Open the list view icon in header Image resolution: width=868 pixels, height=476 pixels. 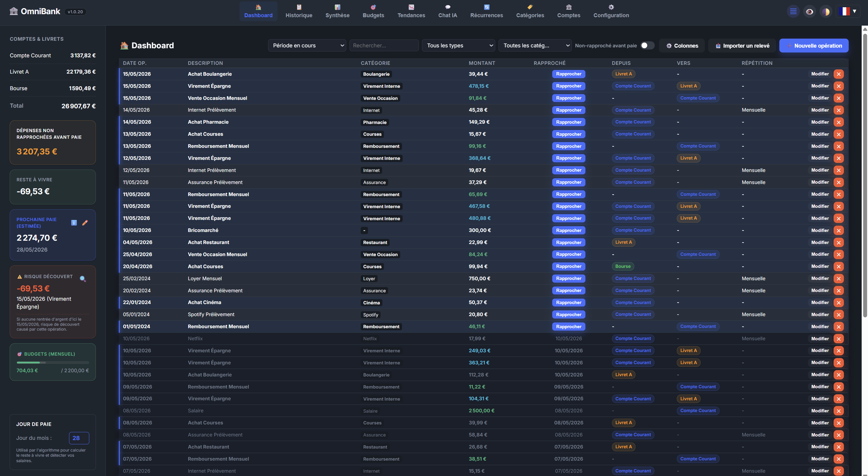point(793,12)
